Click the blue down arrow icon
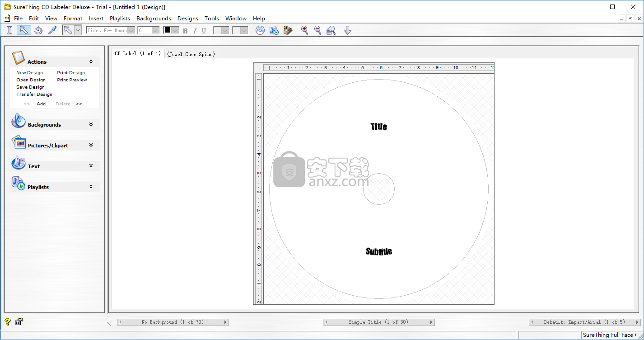644x340 pixels. 347,30
